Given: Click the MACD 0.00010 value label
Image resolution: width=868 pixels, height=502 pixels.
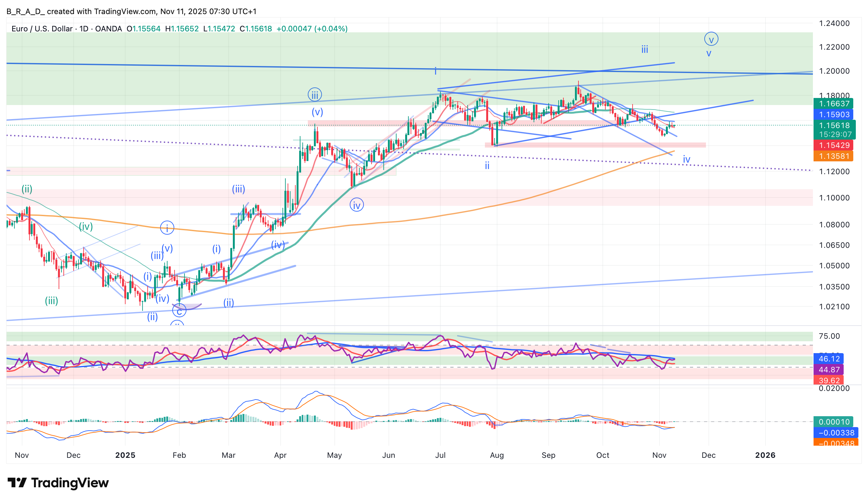Looking at the screenshot, I should [832, 422].
